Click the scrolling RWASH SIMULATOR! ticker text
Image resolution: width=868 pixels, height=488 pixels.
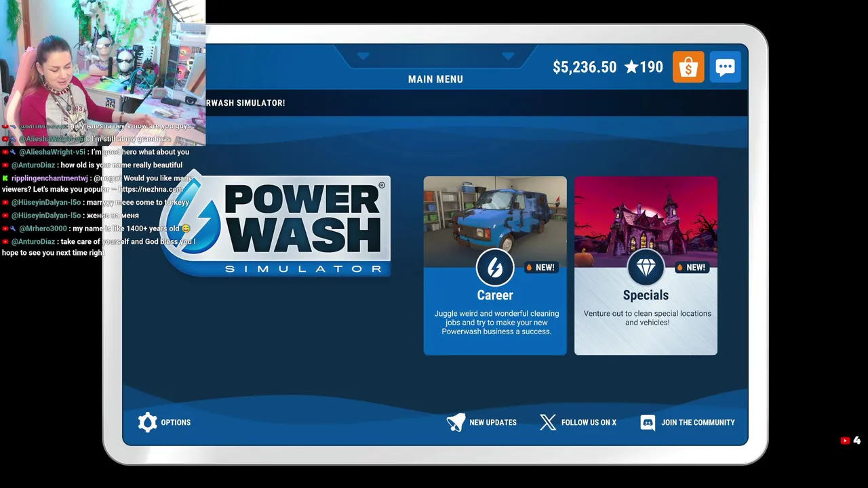click(x=245, y=103)
